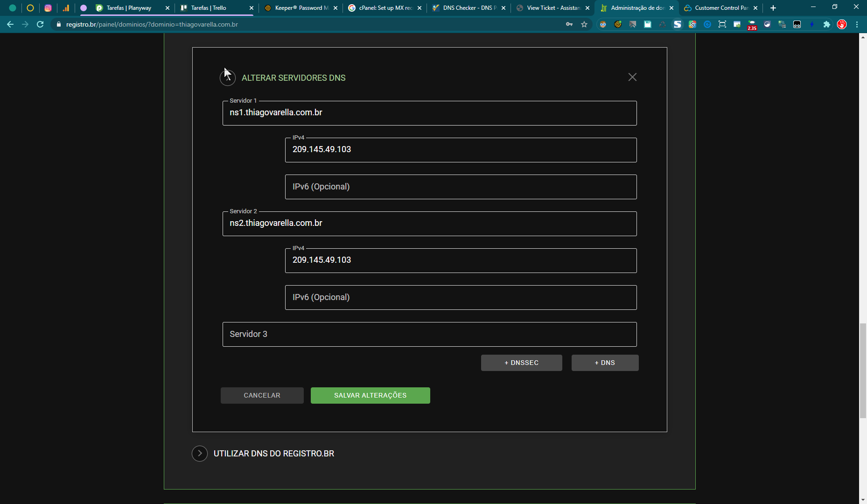This screenshot has width=867, height=504.
Task: Edit the Servidor 1 hostname field
Action: pyautogui.click(x=430, y=113)
